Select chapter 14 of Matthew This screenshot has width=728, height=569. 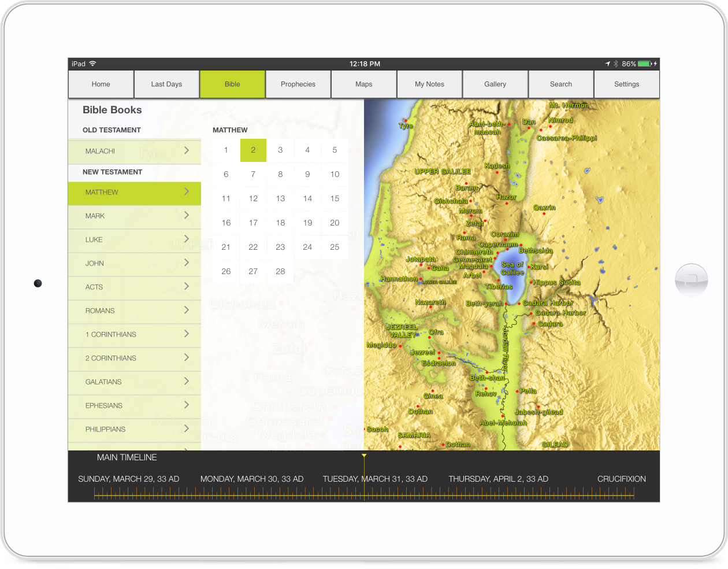click(x=307, y=198)
